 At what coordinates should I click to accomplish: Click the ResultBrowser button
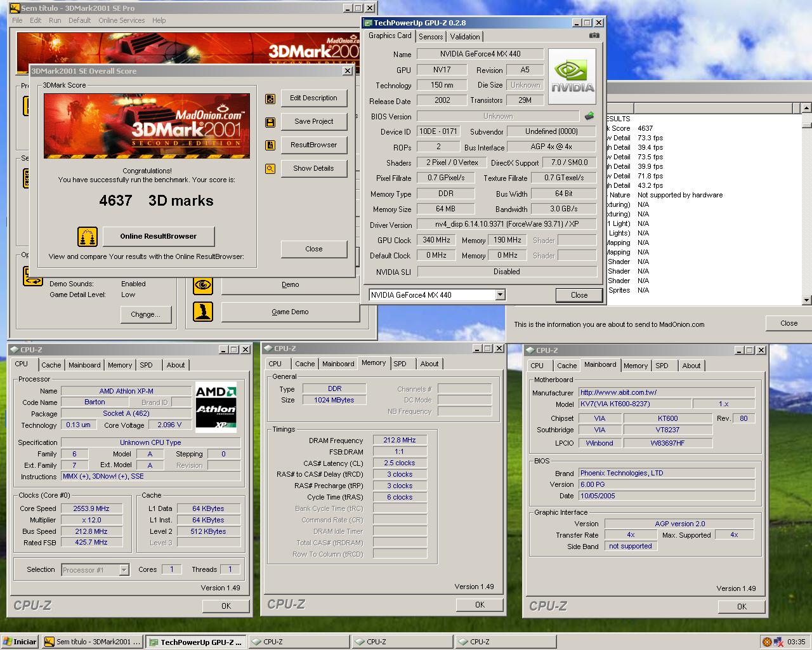[x=313, y=145]
